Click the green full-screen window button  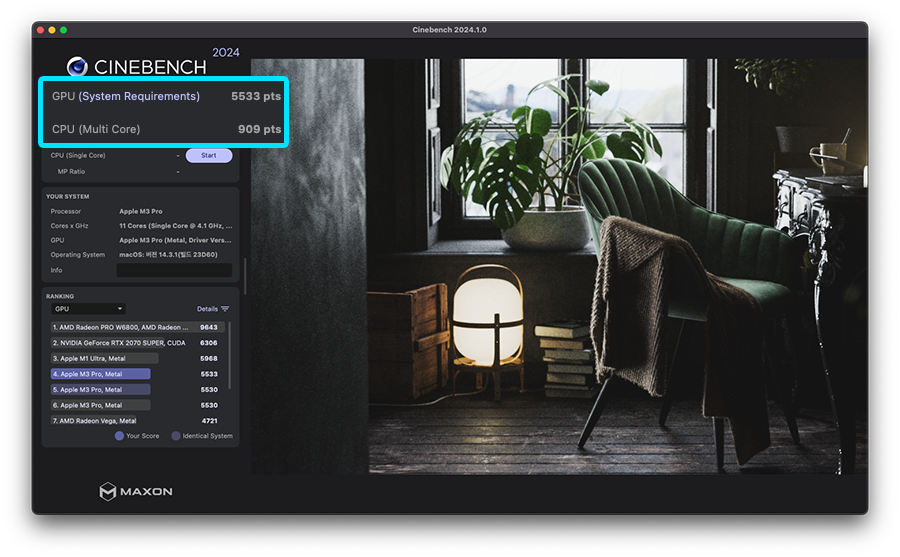point(64,30)
